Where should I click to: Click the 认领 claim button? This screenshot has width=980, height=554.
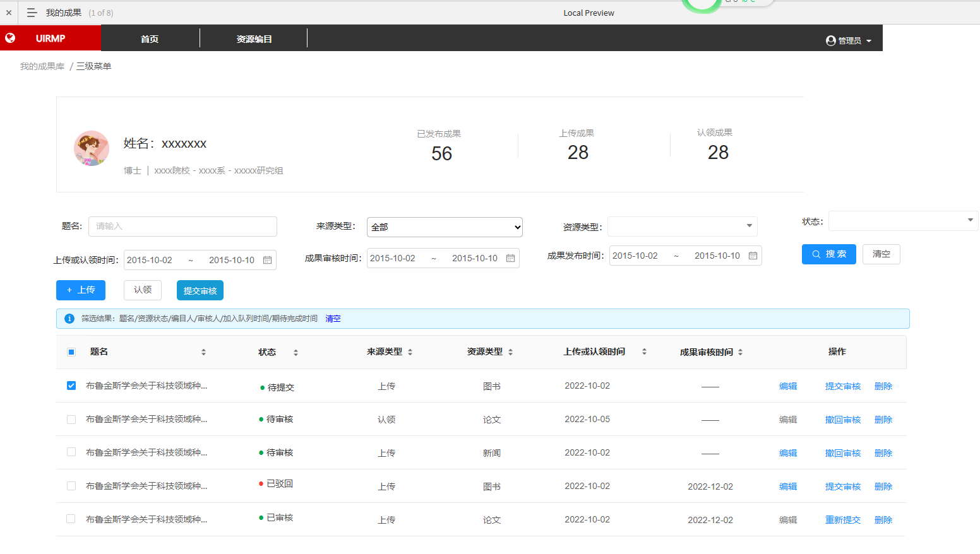tap(143, 290)
